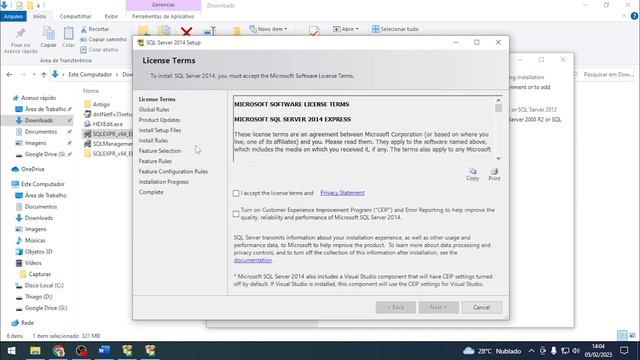The height and width of the screenshot is (360, 640).
Task: Click the red X delete icon in ribbon
Action: coord(187,31)
